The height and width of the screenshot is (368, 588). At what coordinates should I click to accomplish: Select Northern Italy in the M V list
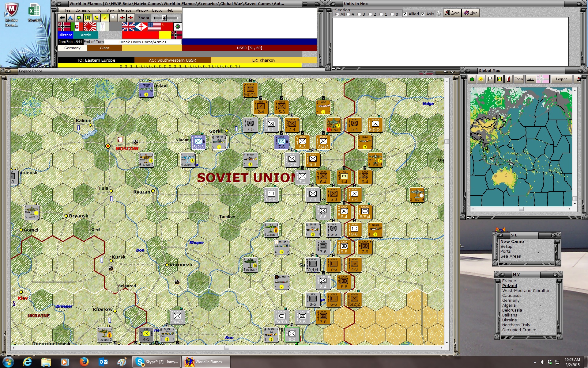coord(516,325)
